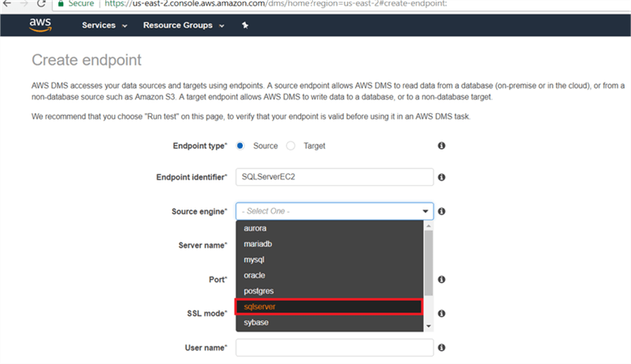Click info icon beside Source engine dropdown
This screenshot has width=631, height=364.
click(x=442, y=211)
